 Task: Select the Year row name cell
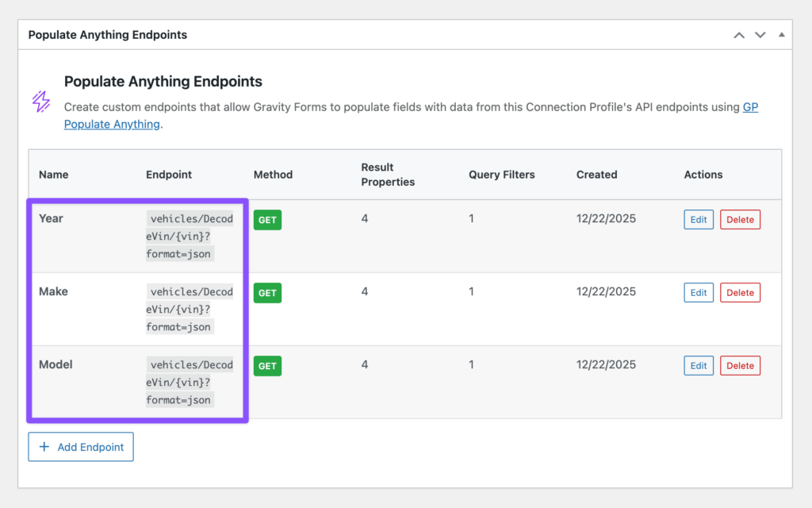[51, 218]
